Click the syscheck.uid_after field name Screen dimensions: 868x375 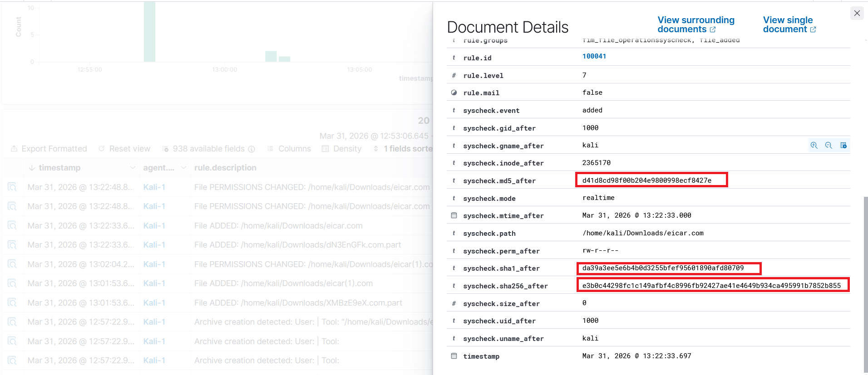pos(499,321)
